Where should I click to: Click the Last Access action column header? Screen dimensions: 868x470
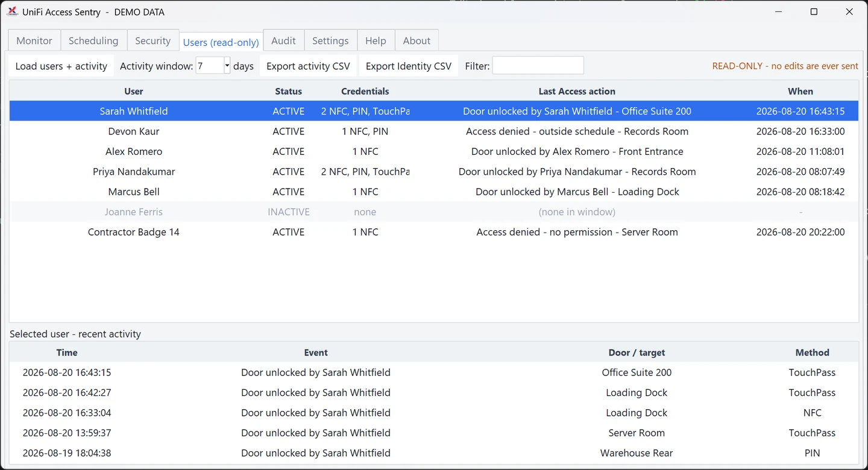[577, 92]
